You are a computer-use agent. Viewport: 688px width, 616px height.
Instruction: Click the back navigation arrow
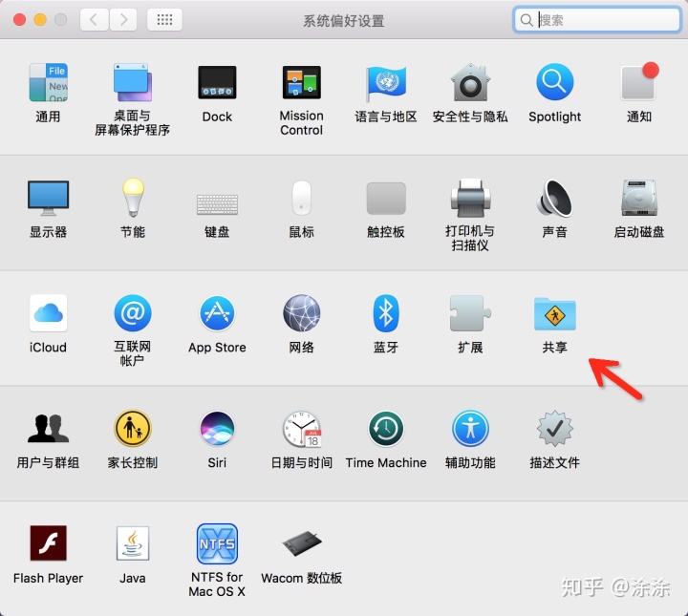94,19
